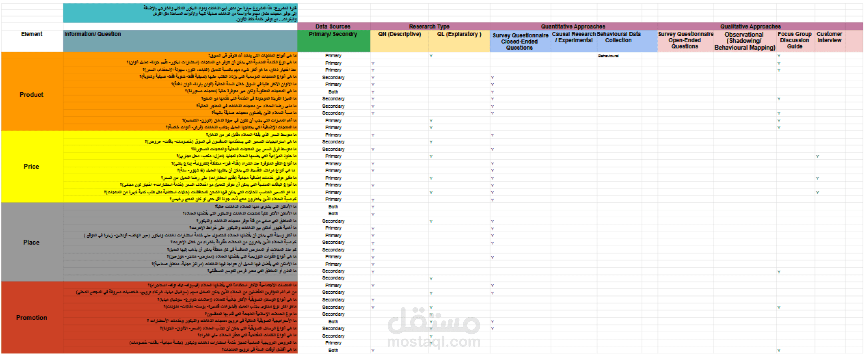This screenshot has height=357, width=868.
Task: Select the Qualitative Approaches header
Action: click(x=750, y=26)
